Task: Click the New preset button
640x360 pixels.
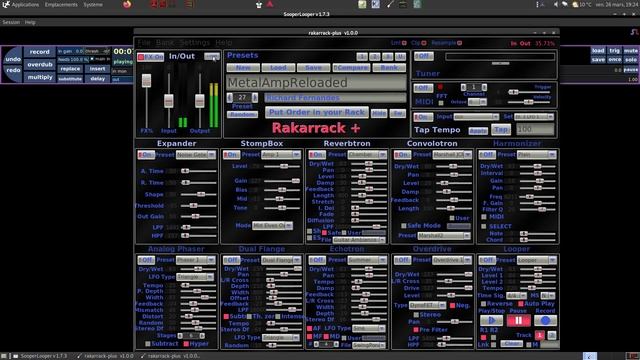Action: [243, 68]
